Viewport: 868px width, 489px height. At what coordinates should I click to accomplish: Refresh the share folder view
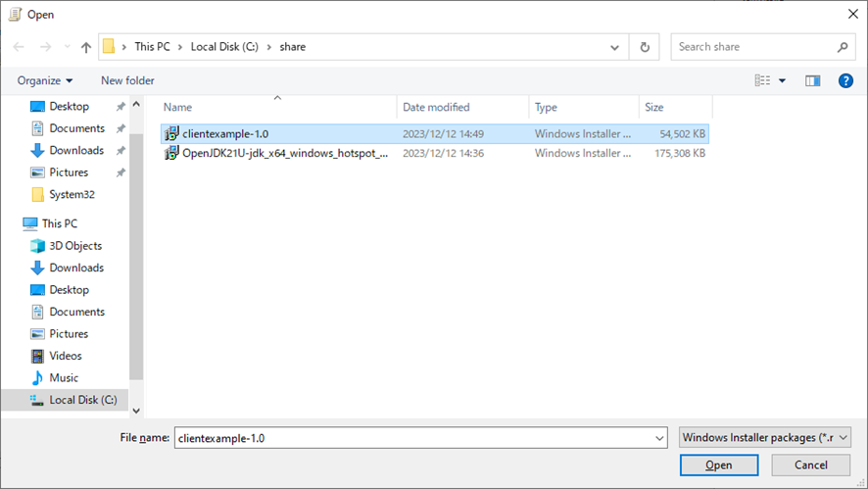click(x=645, y=47)
